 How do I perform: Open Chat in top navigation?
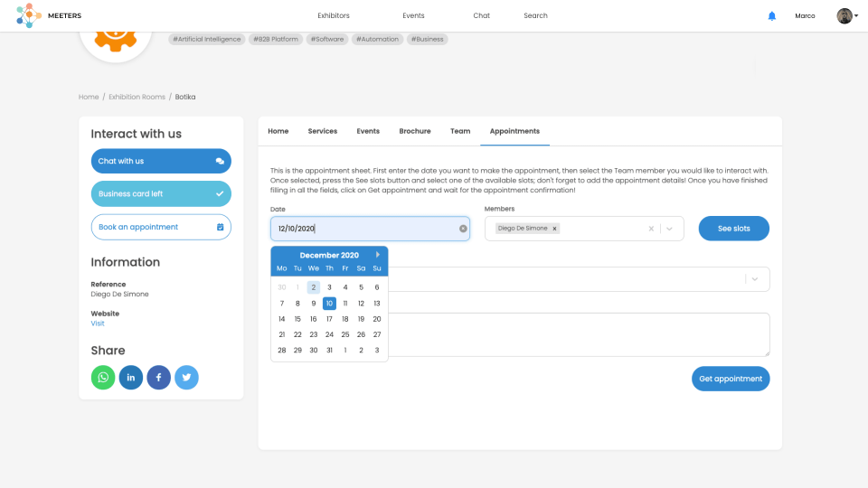482,15
